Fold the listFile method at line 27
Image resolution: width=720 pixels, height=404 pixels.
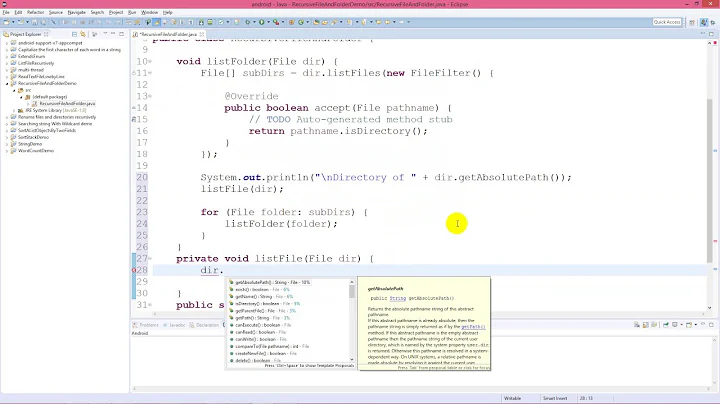coord(150,258)
